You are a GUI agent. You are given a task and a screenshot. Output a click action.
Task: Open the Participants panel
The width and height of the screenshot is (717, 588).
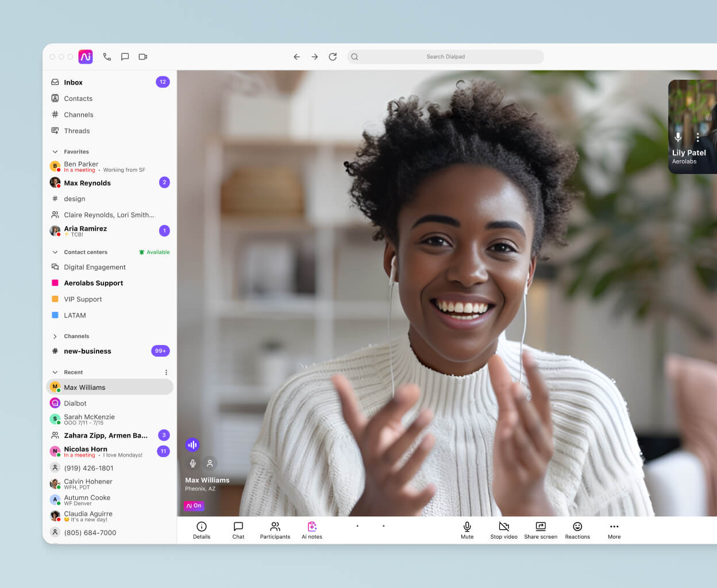[x=275, y=529]
